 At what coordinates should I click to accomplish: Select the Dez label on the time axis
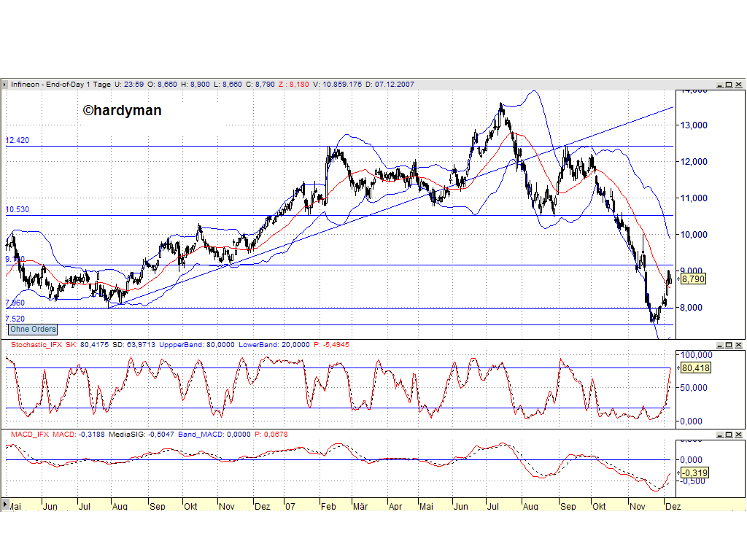click(x=672, y=506)
